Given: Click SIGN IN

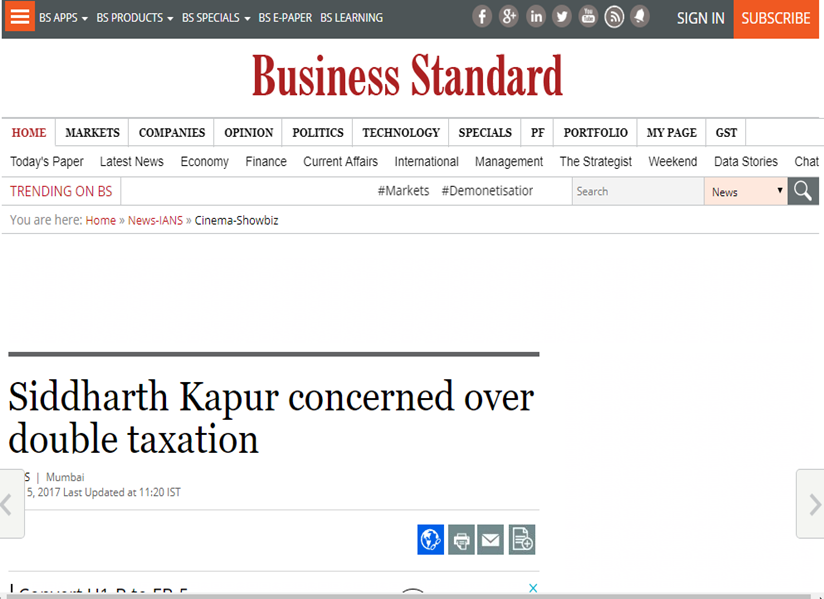Looking at the screenshot, I should [x=701, y=18].
